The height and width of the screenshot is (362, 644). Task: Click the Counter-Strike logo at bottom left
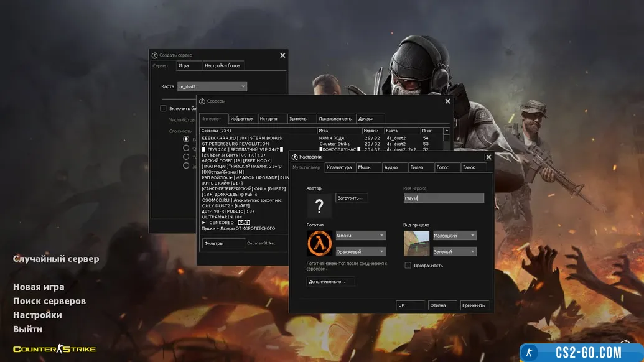(55, 349)
